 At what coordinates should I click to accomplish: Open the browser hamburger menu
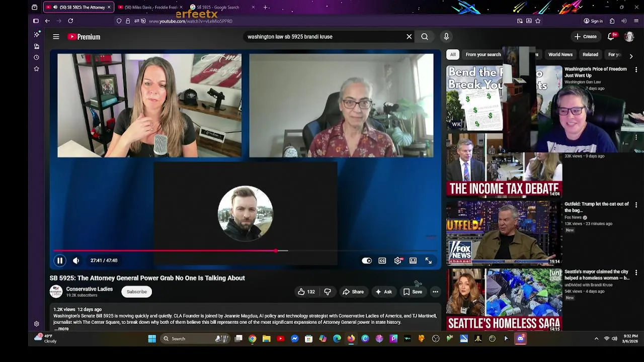(636, 21)
